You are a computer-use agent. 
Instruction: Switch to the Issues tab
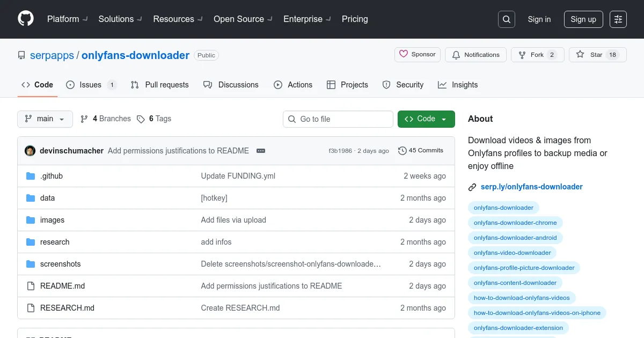[91, 85]
